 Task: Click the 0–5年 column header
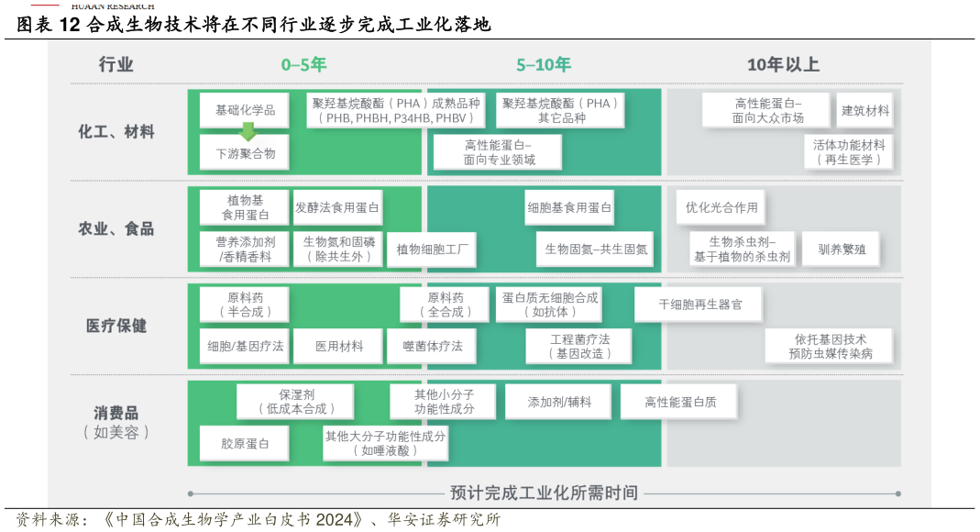click(303, 64)
